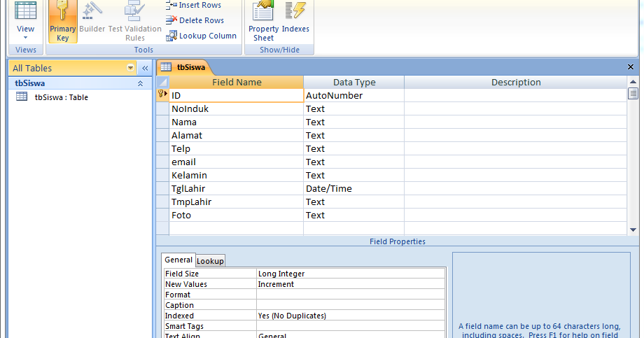Close the tbSiswa design tab
Viewport: 644px width, 338px height.
631,67
